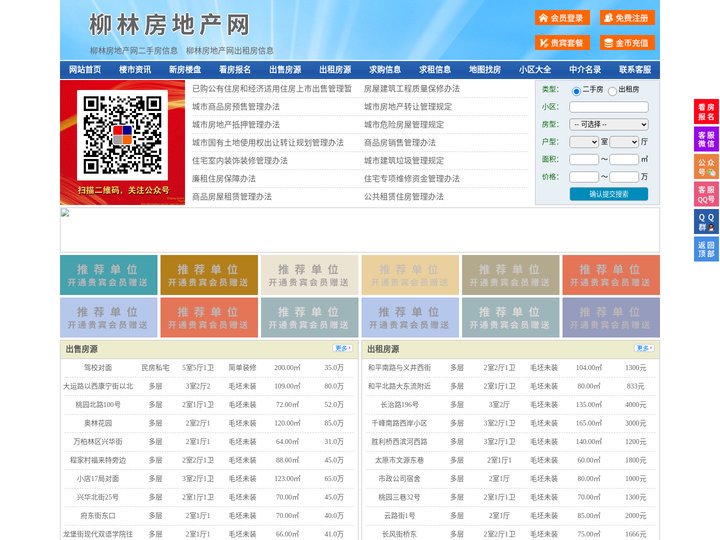Open link 商品房屋租赁管理办法
The width and height of the screenshot is (720, 540).
tap(232, 197)
